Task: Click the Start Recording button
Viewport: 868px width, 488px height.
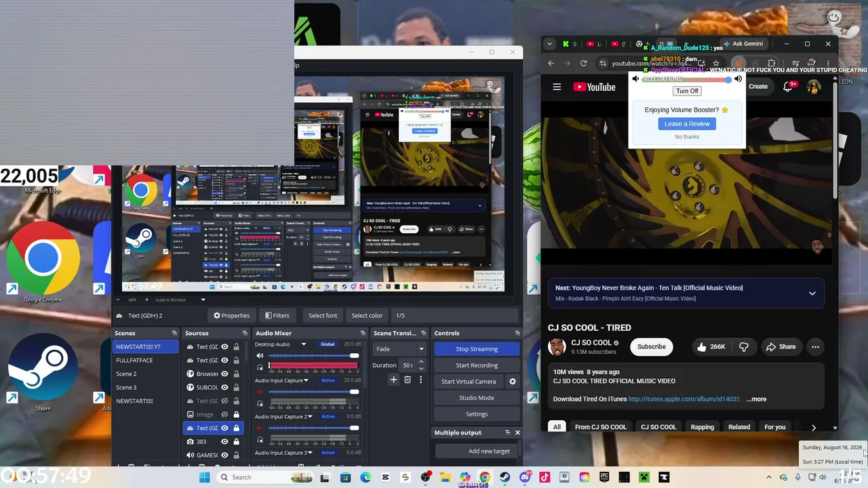Action: click(477, 365)
